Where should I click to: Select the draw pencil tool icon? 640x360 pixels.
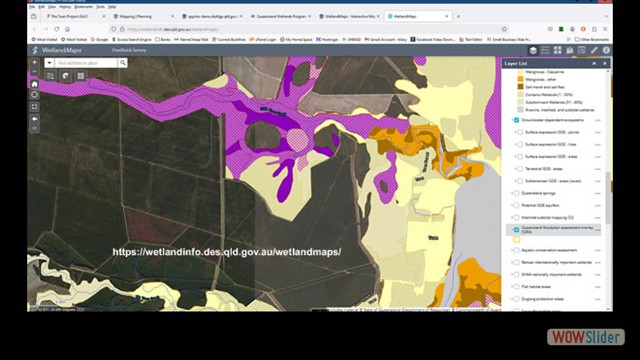pyautogui.click(x=594, y=50)
